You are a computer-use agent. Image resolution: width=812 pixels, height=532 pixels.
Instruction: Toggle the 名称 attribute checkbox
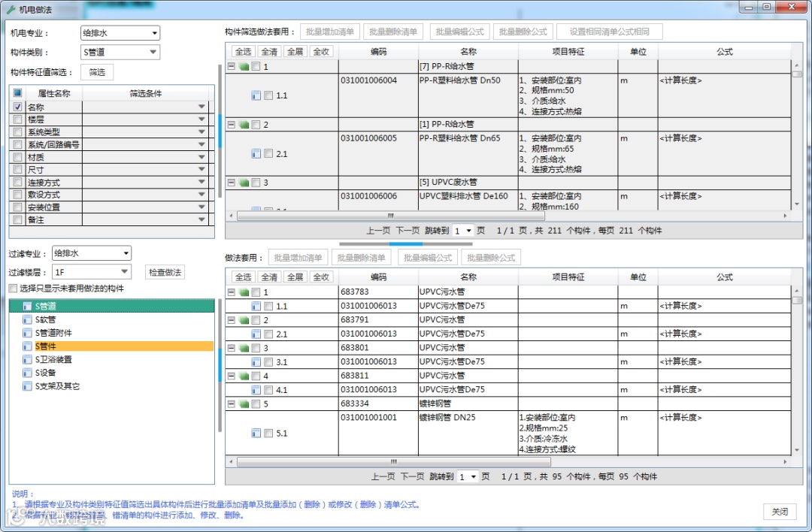(x=17, y=107)
